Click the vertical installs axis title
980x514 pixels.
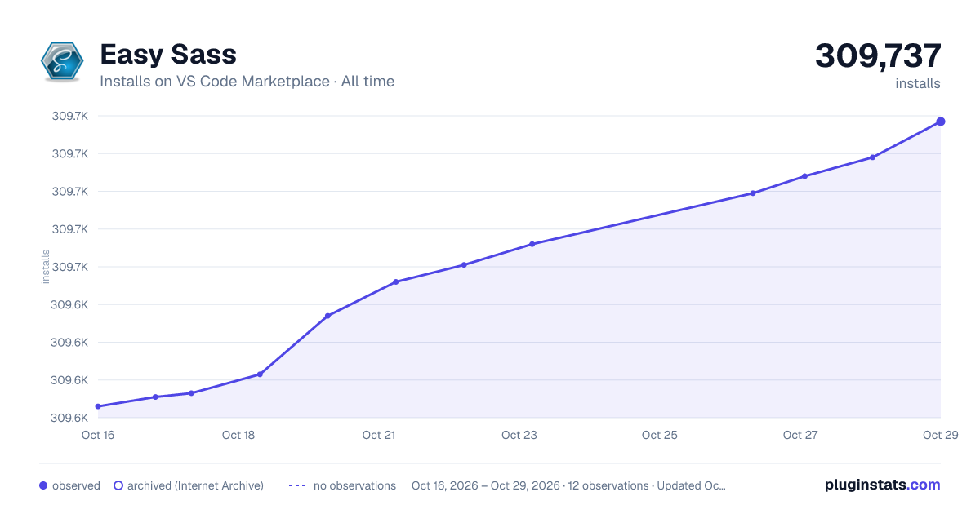tap(46, 267)
